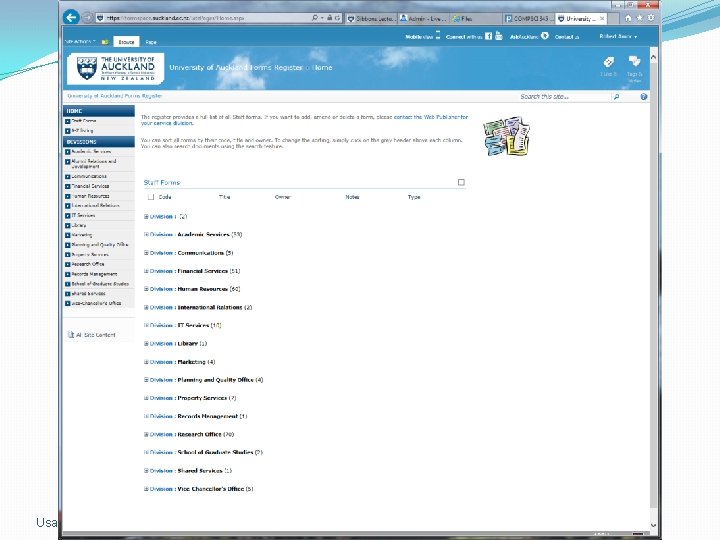Click the YouTube icon in header
Screen dimensions: 720x540
point(499,35)
